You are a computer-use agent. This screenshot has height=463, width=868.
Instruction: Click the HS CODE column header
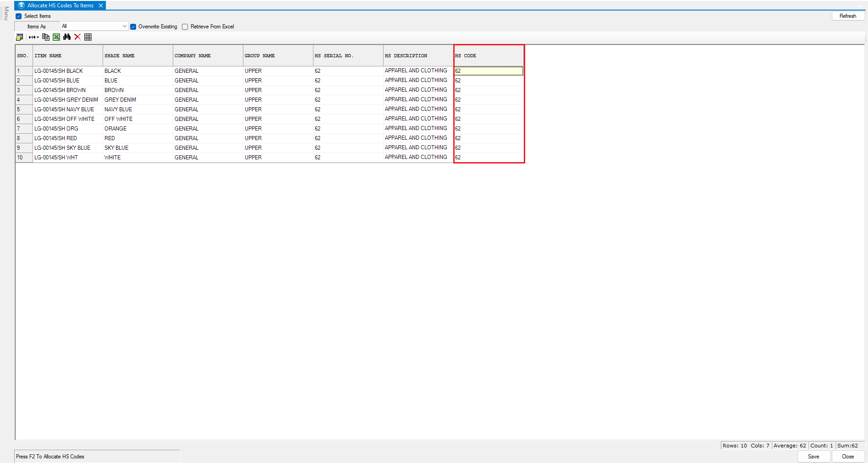489,56
